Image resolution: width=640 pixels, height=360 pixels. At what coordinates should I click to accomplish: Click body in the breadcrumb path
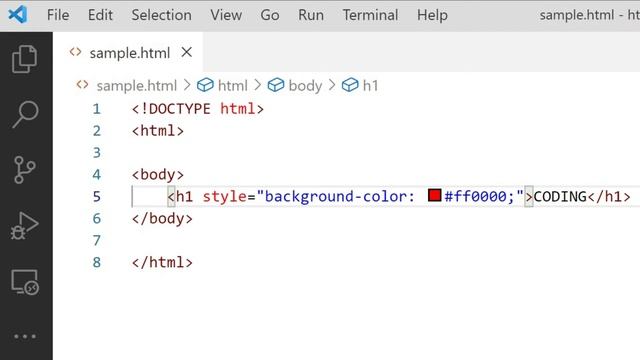305,86
